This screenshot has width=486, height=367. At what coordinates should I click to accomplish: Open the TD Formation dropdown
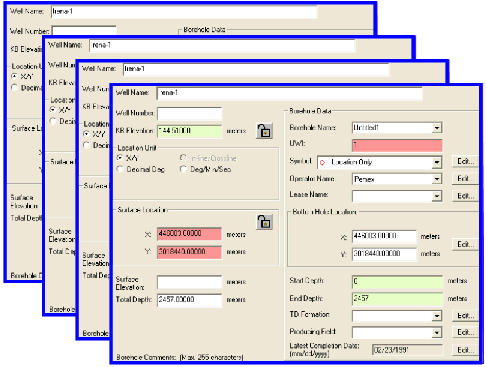point(437,316)
